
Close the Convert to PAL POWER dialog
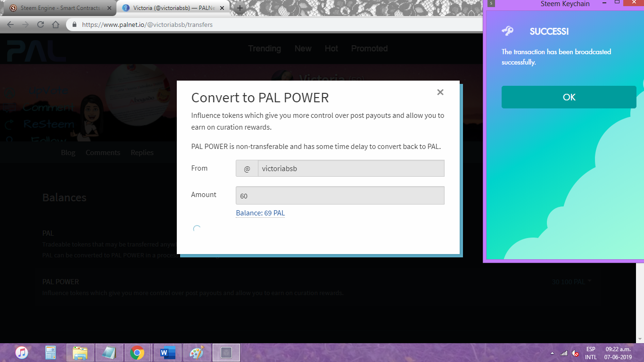pos(440,92)
